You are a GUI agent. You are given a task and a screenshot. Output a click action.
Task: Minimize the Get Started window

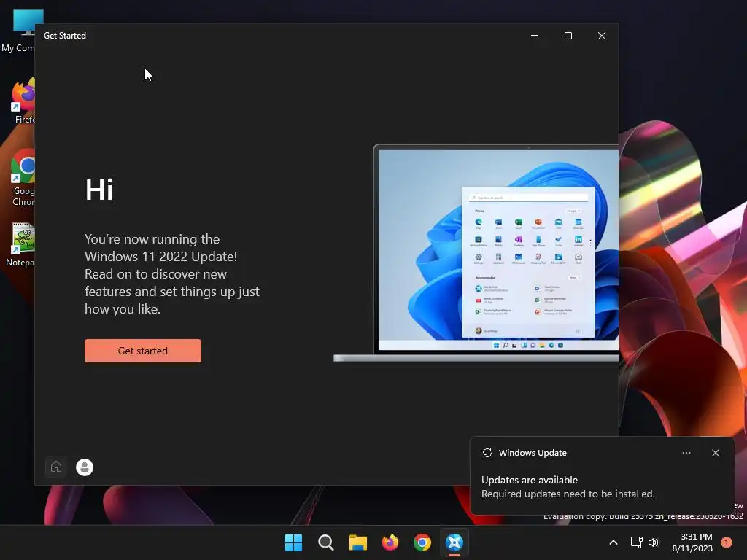point(535,36)
